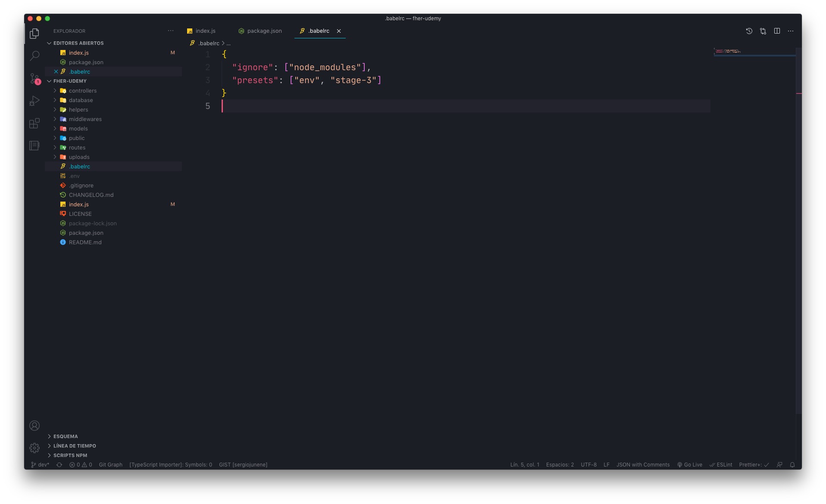Viewport: 826px width, 504px height.
Task: Click the ESLint status item
Action: (721, 465)
